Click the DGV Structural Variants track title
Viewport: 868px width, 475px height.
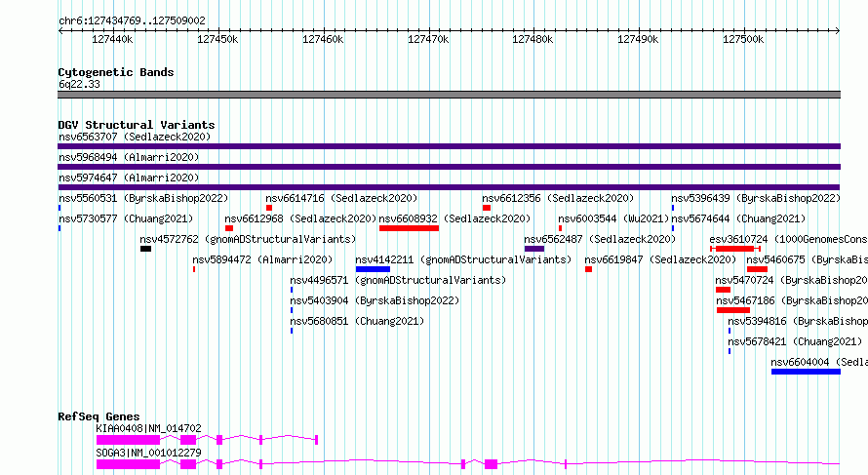(x=137, y=125)
